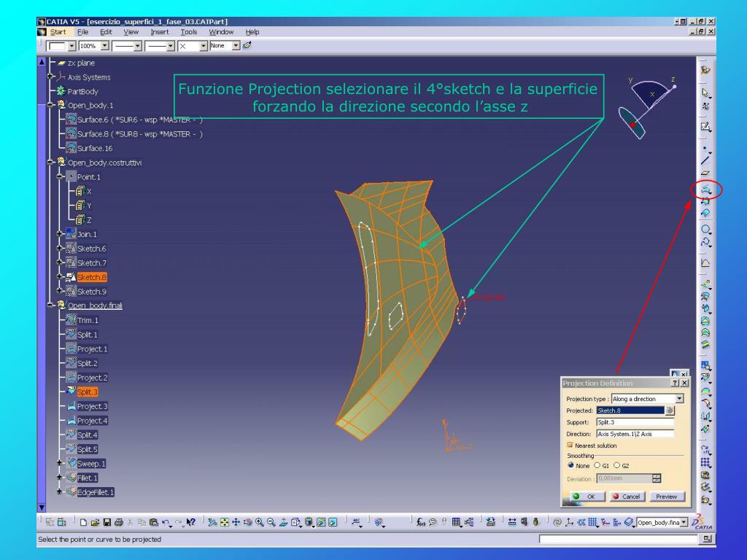Select the G2 smoothing radio button
This screenshot has width=747, height=560.
pyautogui.click(x=616, y=465)
